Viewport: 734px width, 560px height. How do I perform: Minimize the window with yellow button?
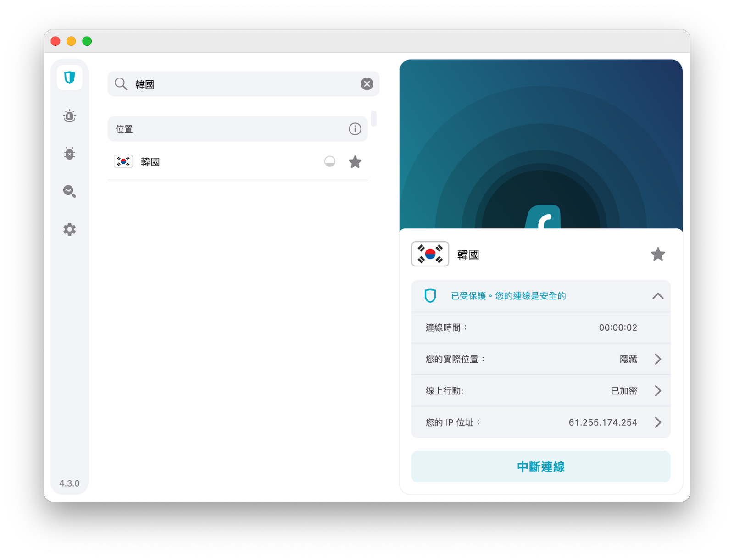[71, 41]
